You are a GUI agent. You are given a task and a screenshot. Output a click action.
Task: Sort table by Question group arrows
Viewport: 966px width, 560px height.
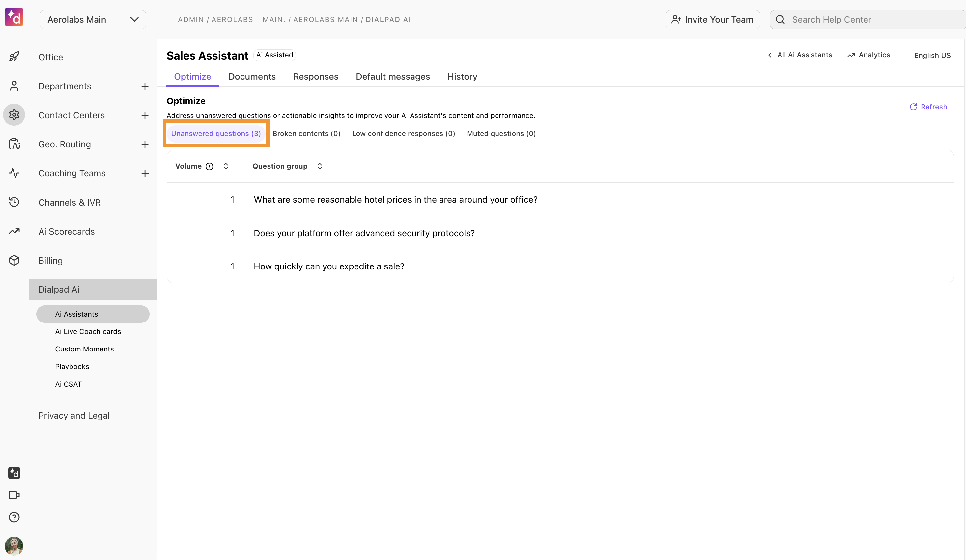(x=320, y=166)
